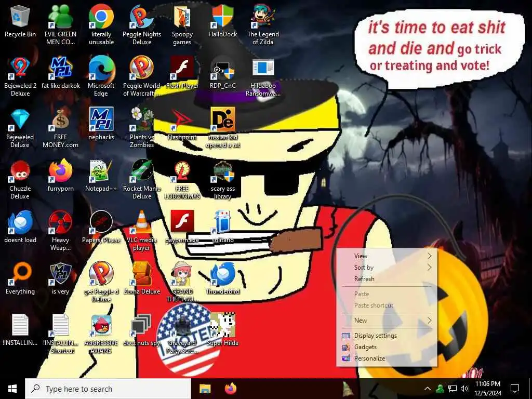Open the volume control tray icon
This screenshot has width=532, height=399.
464,389
